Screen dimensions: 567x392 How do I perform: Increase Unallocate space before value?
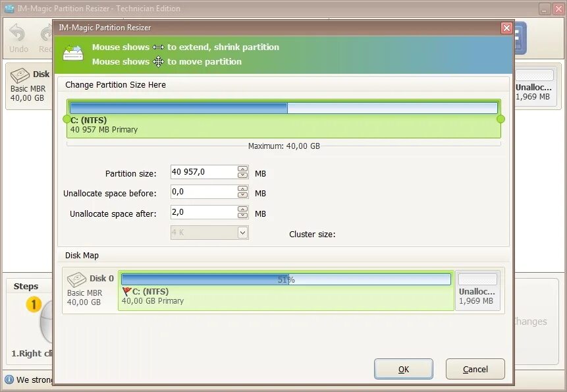(242, 189)
